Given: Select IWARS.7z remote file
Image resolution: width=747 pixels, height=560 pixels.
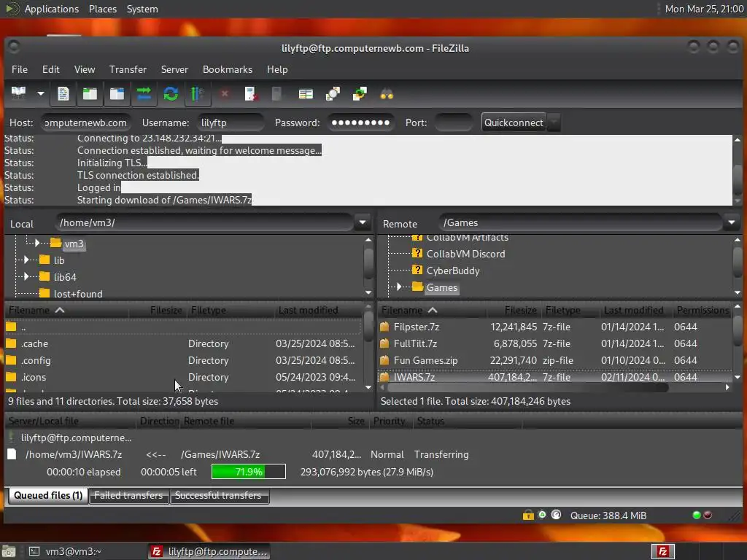Looking at the screenshot, I should point(555,377).
